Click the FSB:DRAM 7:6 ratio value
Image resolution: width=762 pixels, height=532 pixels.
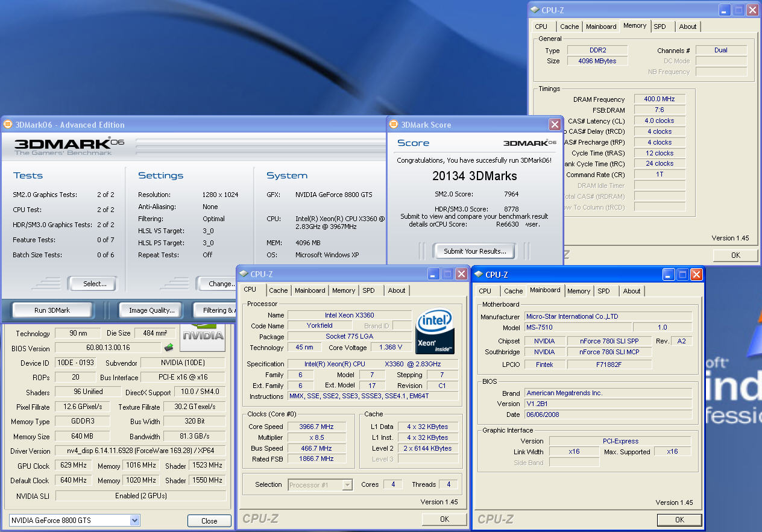(x=660, y=110)
